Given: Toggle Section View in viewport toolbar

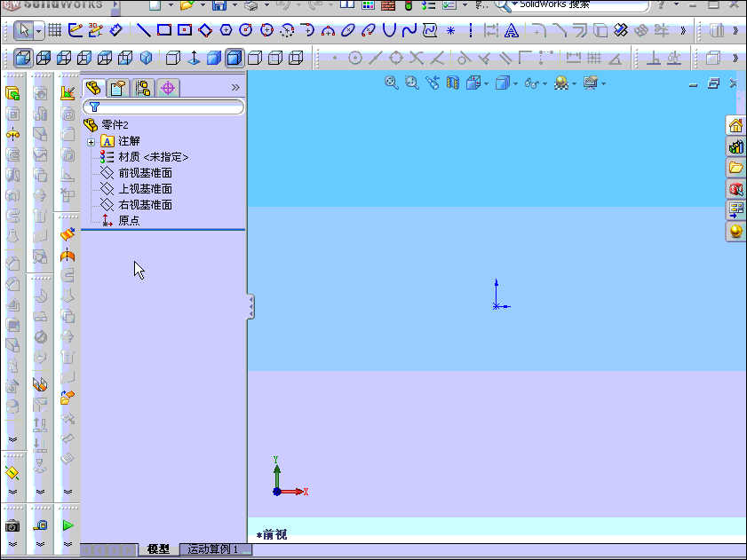Looking at the screenshot, I should click(453, 83).
